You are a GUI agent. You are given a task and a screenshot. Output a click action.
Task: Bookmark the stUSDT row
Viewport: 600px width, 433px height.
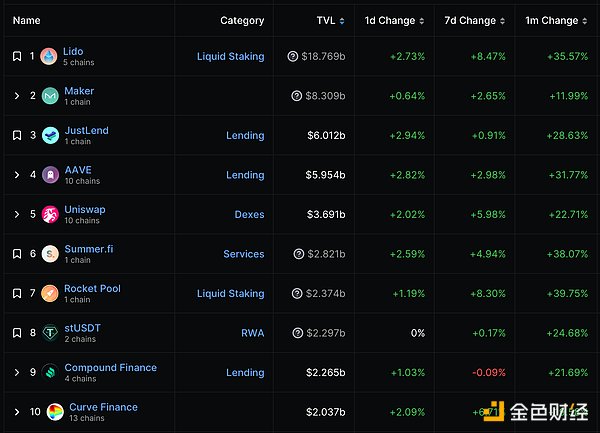[x=17, y=333]
